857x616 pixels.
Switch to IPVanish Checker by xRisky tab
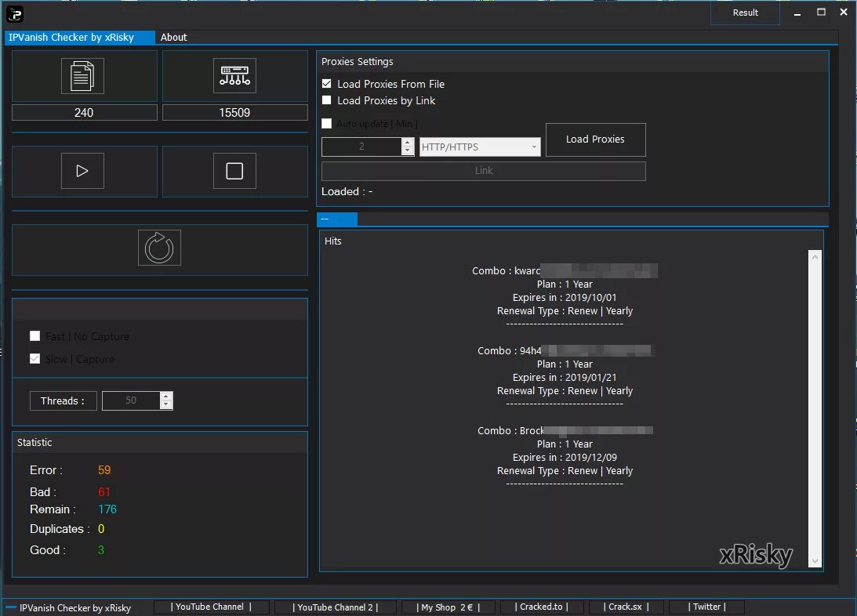(79, 37)
